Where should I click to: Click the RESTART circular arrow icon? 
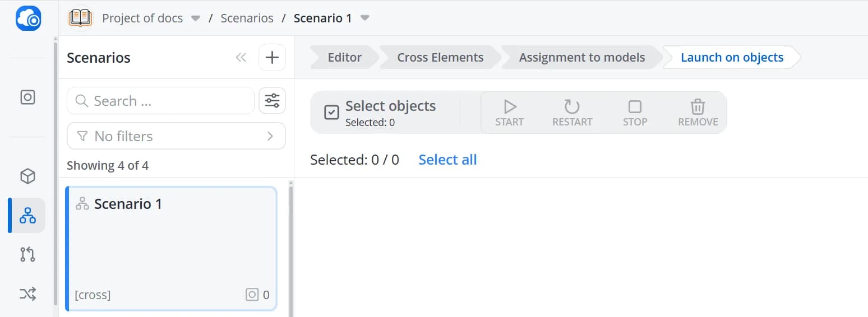[x=572, y=106]
